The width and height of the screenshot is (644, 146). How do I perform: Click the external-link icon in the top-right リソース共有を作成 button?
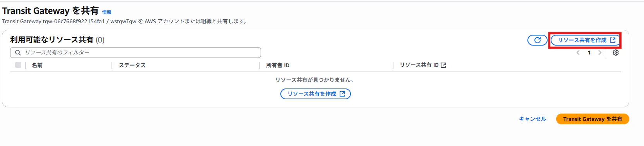pos(613,40)
